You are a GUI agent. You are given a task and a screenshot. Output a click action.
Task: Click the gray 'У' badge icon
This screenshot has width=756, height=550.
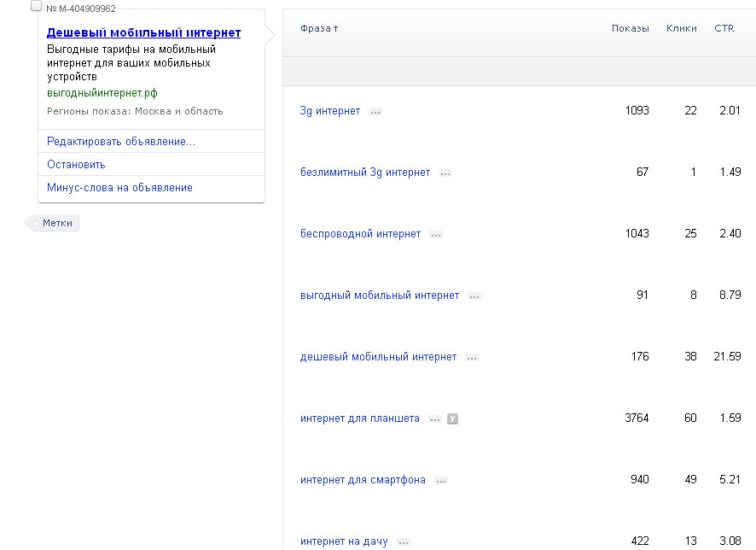point(453,419)
